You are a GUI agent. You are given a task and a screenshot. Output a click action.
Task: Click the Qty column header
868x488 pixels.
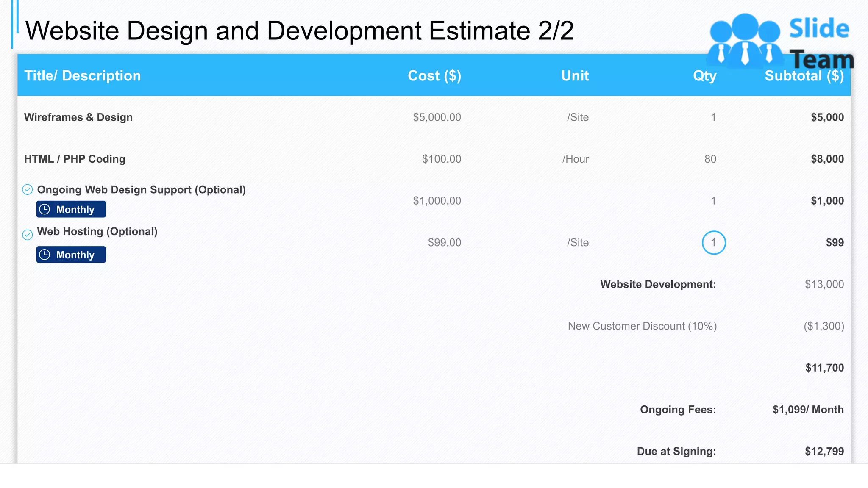(705, 76)
